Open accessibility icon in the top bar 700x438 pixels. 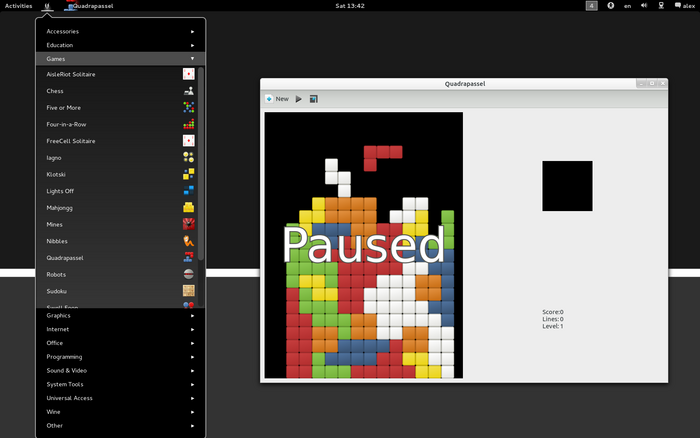click(x=611, y=6)
